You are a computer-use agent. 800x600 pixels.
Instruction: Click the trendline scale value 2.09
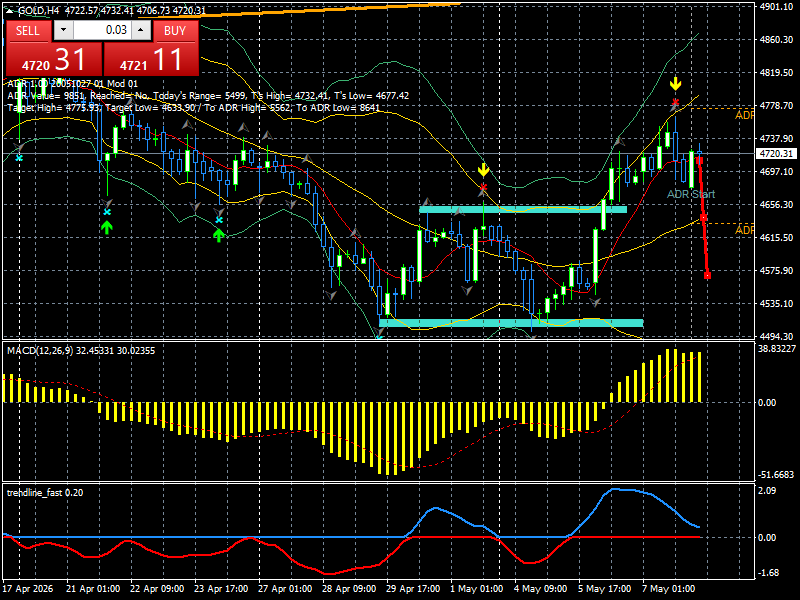click(x=767, y=490)
